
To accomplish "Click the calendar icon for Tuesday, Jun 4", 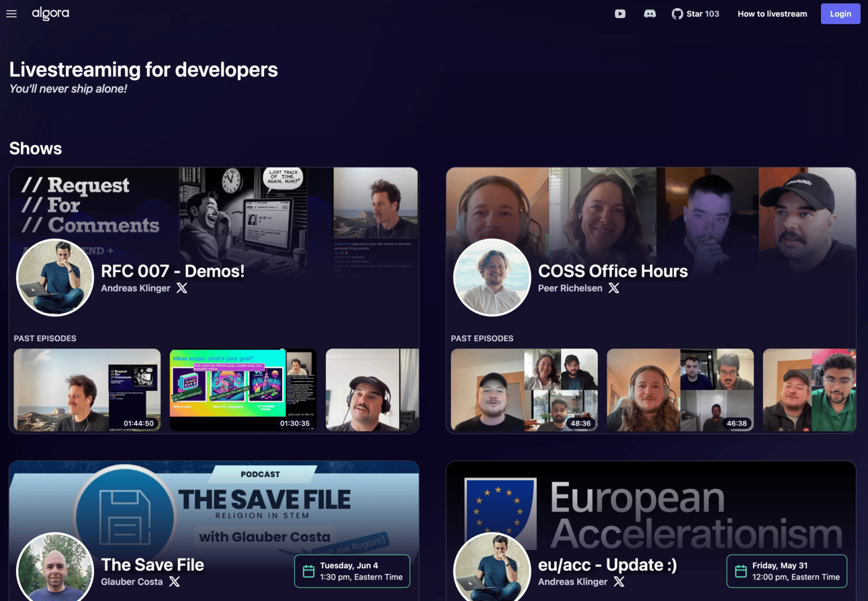I will [308, 571].
